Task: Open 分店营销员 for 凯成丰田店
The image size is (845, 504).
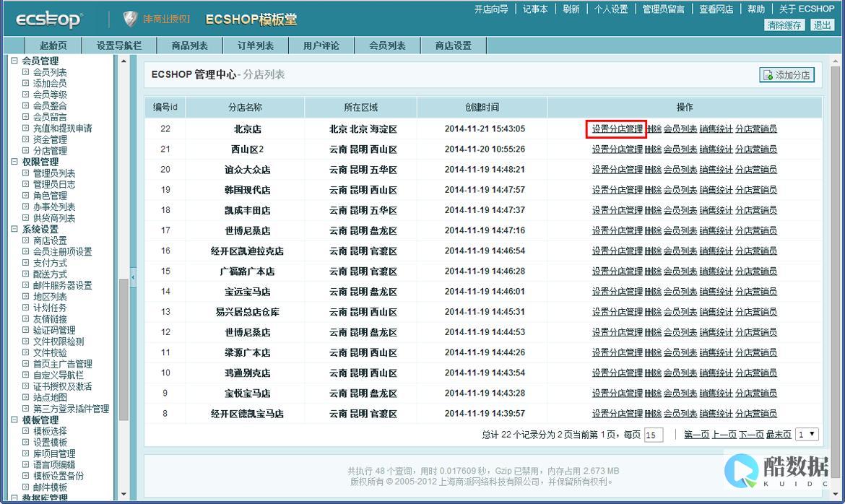Action: [756, 210]
